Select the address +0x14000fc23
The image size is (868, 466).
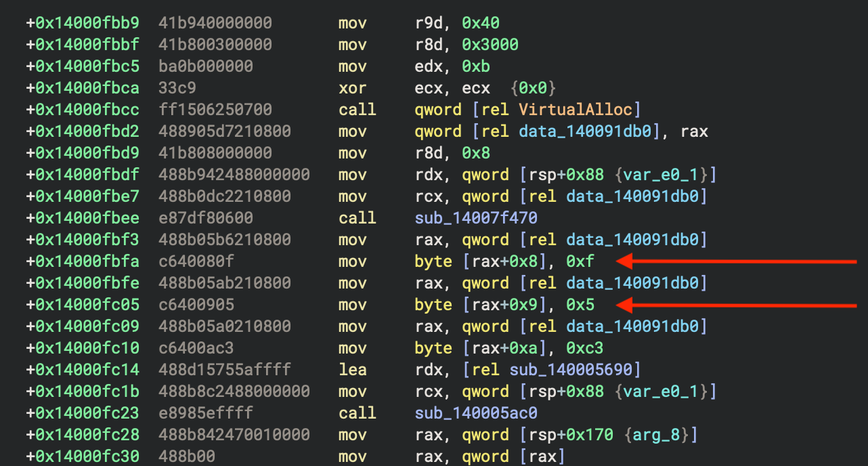tap(83, 413)
